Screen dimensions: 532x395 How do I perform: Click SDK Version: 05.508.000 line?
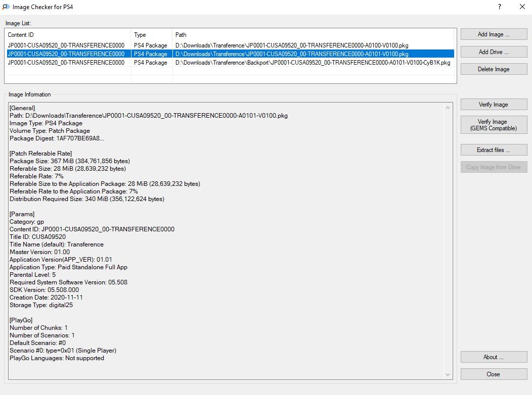(44, 289)
